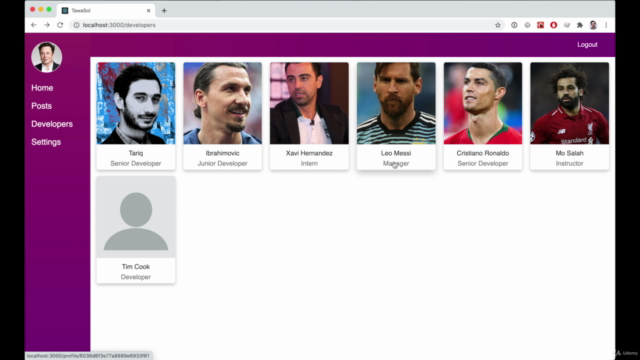Click the red extension icon in toolbar

[x=540, y=25]
